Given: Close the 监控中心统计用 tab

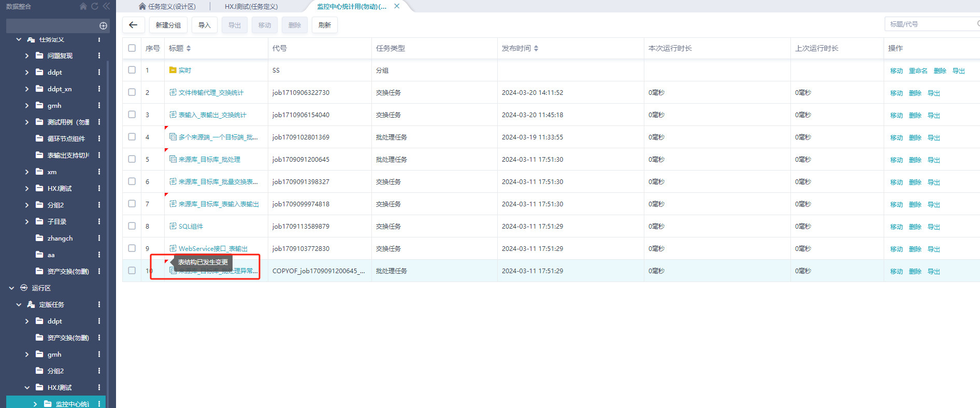Looking at the screenshot, I should (x=397, y=6).
